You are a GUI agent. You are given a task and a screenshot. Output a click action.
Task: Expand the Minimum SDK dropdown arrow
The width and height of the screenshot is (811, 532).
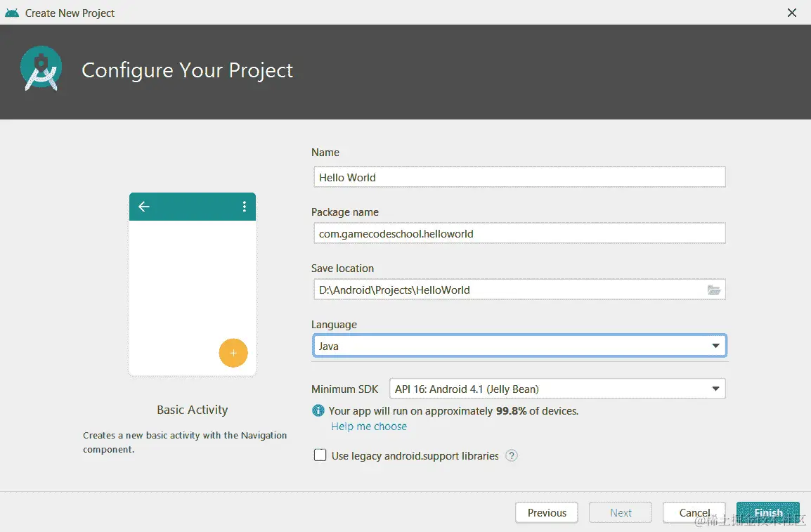pos(715,389)
